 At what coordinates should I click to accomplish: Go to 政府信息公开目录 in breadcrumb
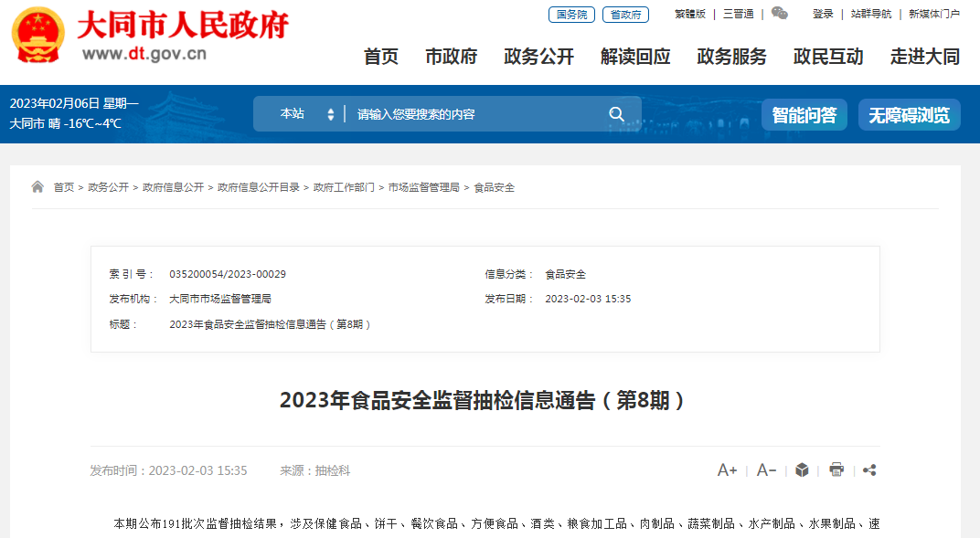(x=258, y=187)
